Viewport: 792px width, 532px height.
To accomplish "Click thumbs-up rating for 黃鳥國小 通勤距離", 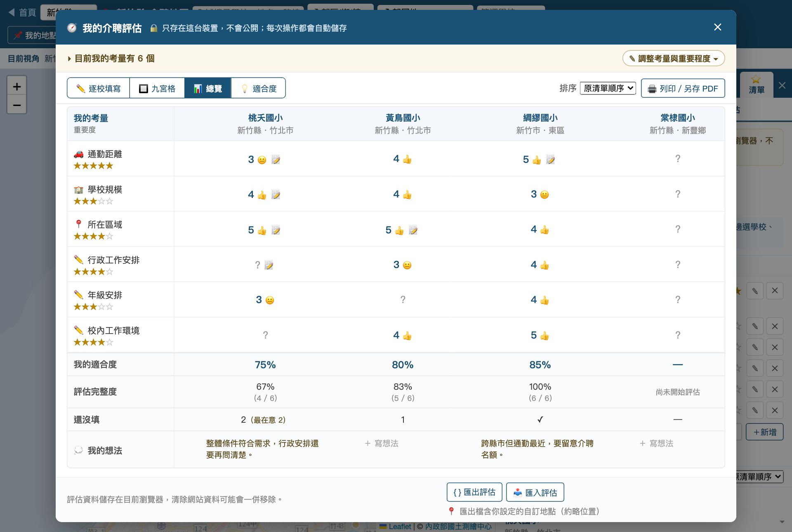I will [407, 159].
